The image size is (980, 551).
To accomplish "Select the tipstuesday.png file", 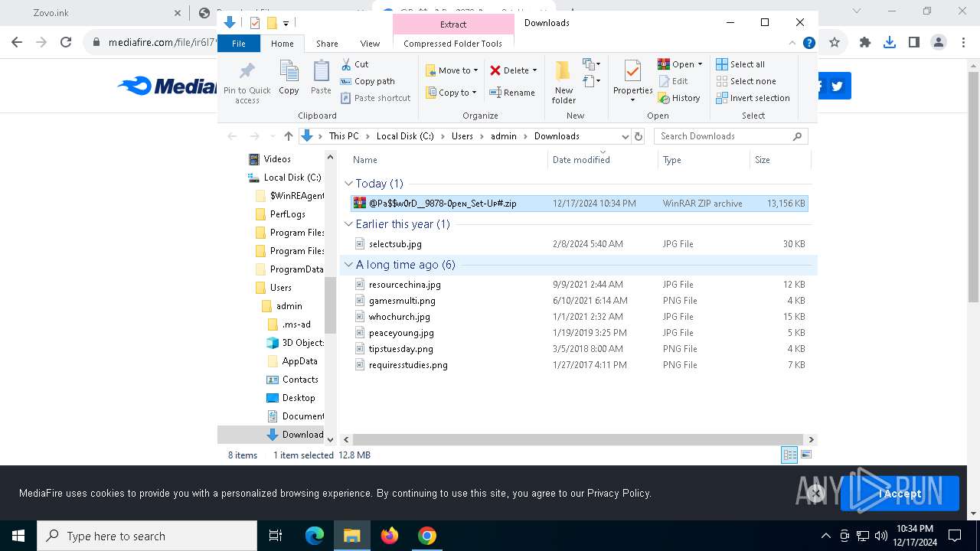I will coord(579,349).
